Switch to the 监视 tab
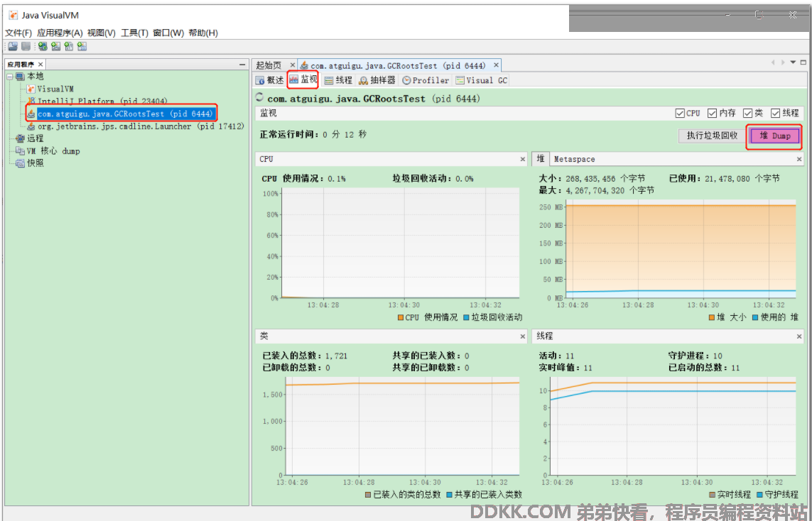The height and width of the screenshot is (521, 812). pos(303,79)
